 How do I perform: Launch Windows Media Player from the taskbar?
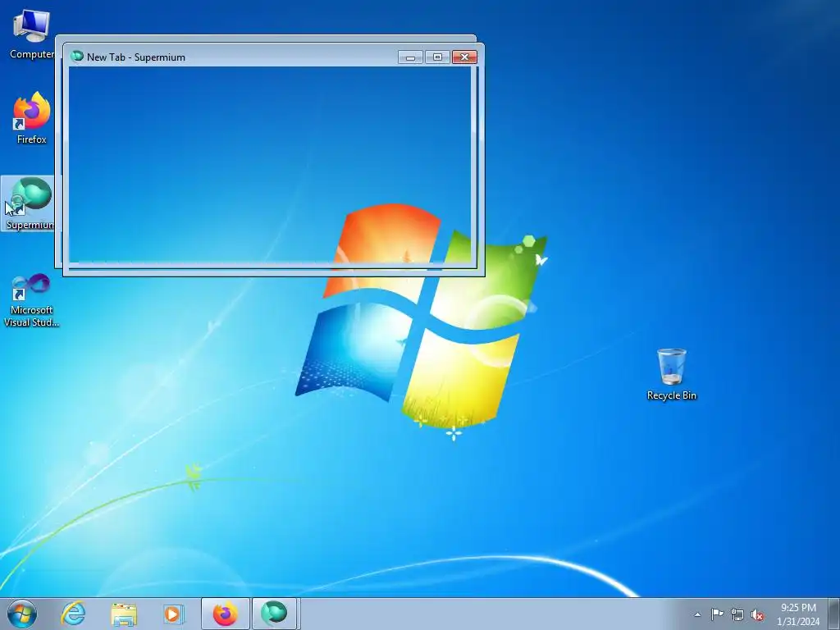click(174, 614)
